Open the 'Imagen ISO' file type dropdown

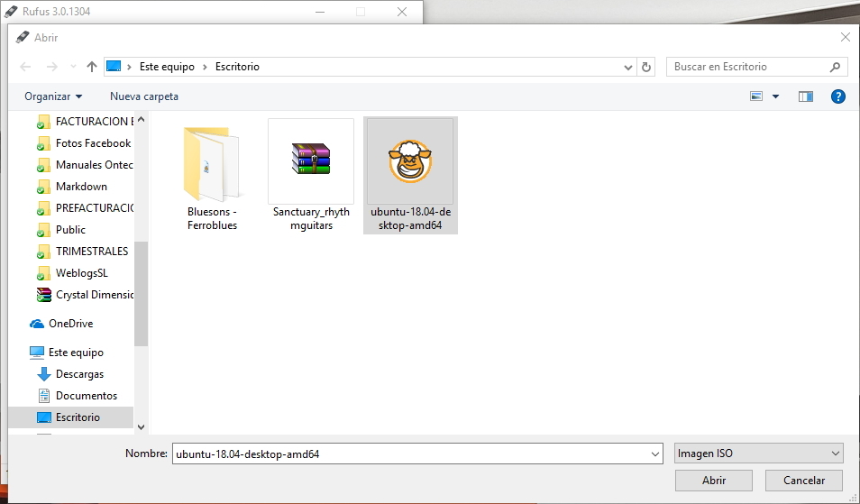[758, 454]
